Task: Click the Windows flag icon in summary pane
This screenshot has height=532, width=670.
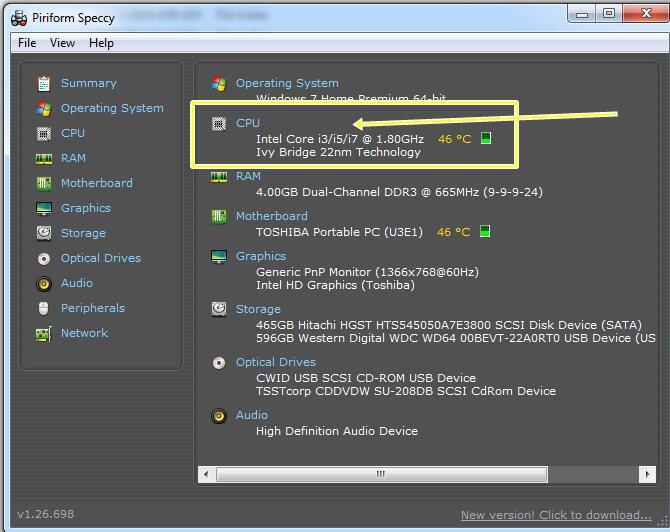Action: tap(219, 83)
